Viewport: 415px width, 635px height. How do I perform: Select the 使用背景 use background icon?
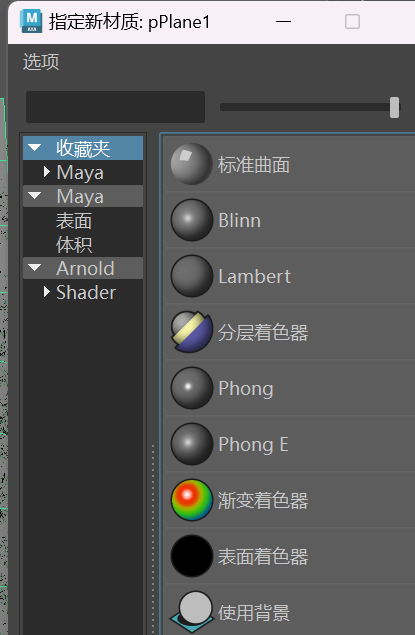(x=191, y=612)
